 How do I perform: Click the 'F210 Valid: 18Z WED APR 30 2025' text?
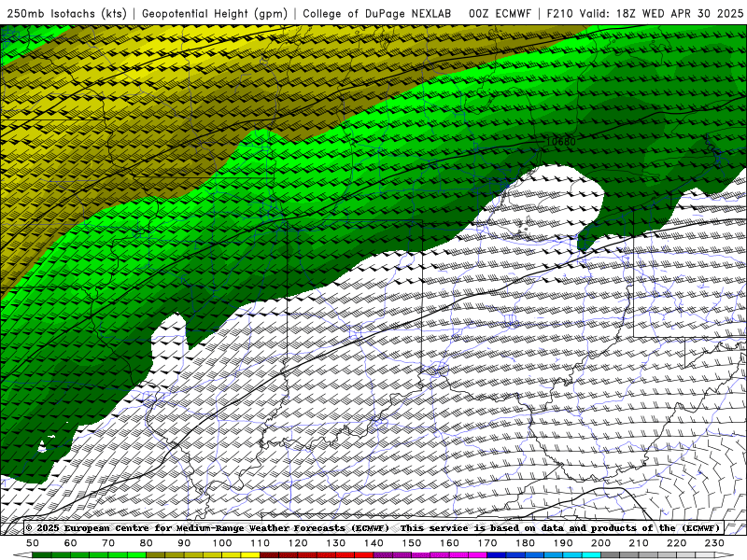click(645, 14)
